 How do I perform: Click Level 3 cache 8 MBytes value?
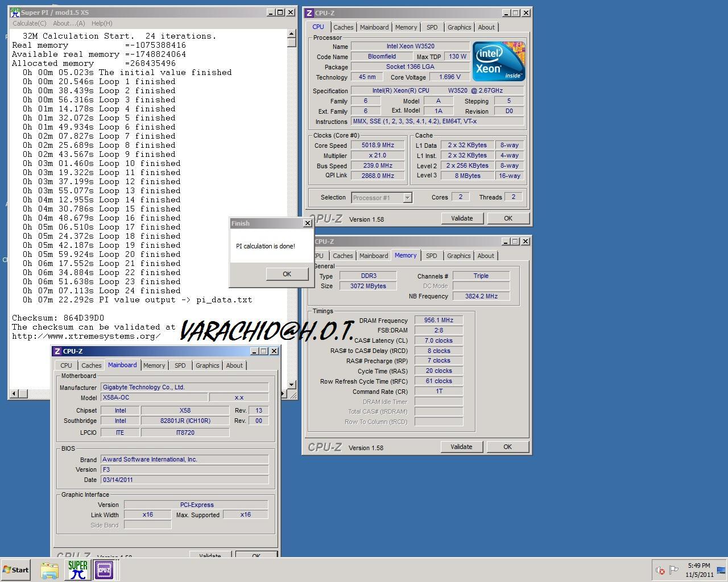(468, 176)
